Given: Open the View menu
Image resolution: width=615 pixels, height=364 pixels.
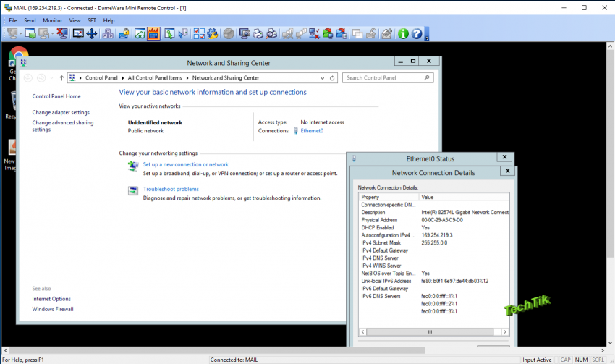Looking at the screenshot, I should click(x=75, y=20).
